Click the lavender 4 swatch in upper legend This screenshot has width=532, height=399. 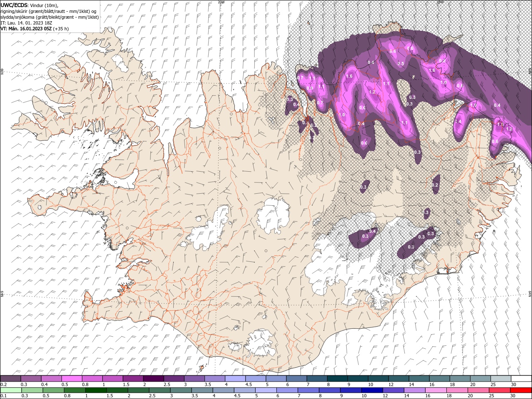(234, 379)
